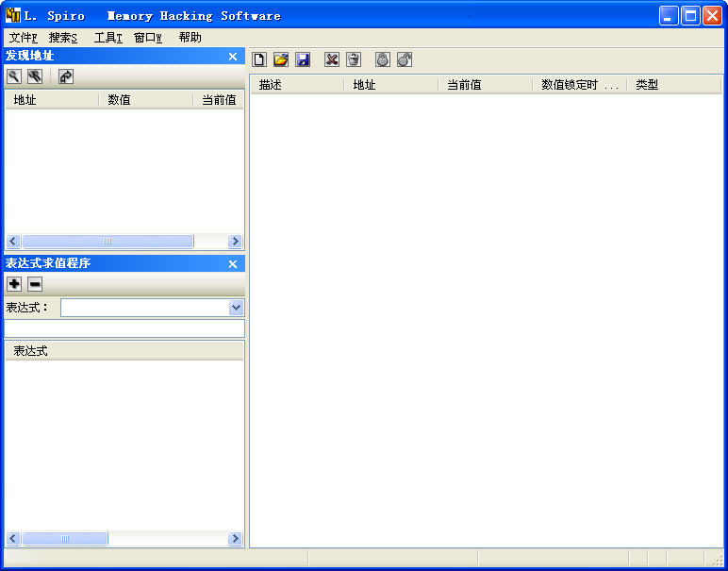This screenshot has width=728, height=571.
Task: Click the New file icon in main toolbar
Action: [259, 59]
